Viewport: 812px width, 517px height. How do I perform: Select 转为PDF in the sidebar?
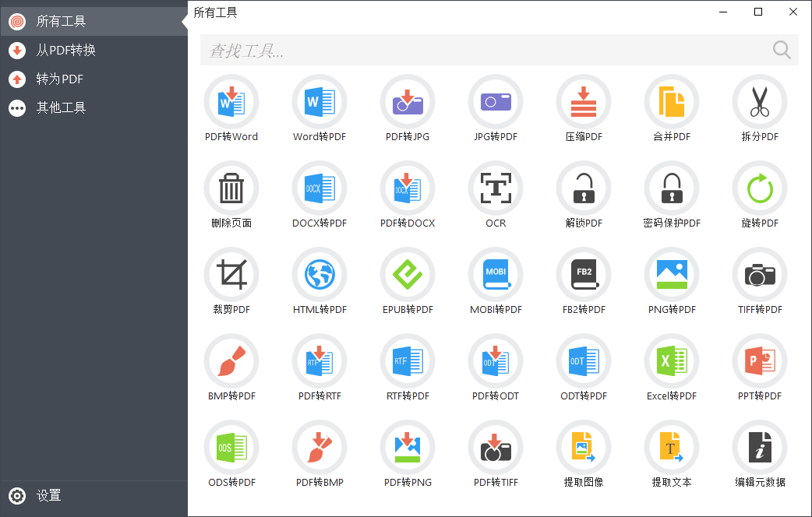60,79
